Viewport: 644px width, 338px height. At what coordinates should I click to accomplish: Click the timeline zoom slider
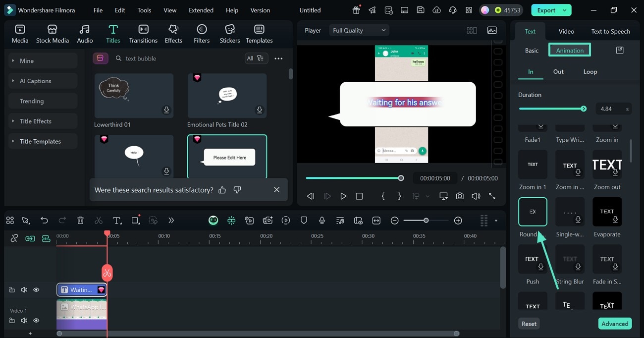pos(426,221)
